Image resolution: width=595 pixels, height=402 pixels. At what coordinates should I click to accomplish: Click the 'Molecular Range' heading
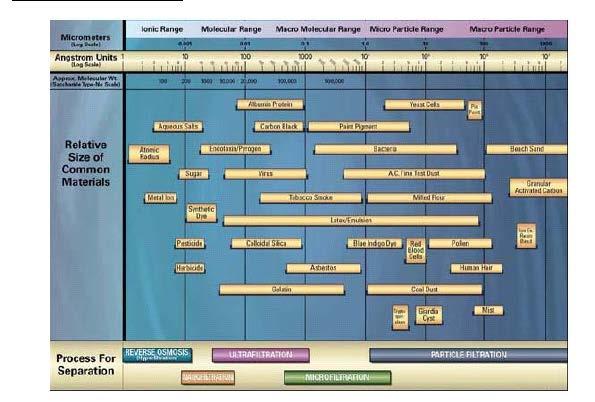[x=231, y=29]
